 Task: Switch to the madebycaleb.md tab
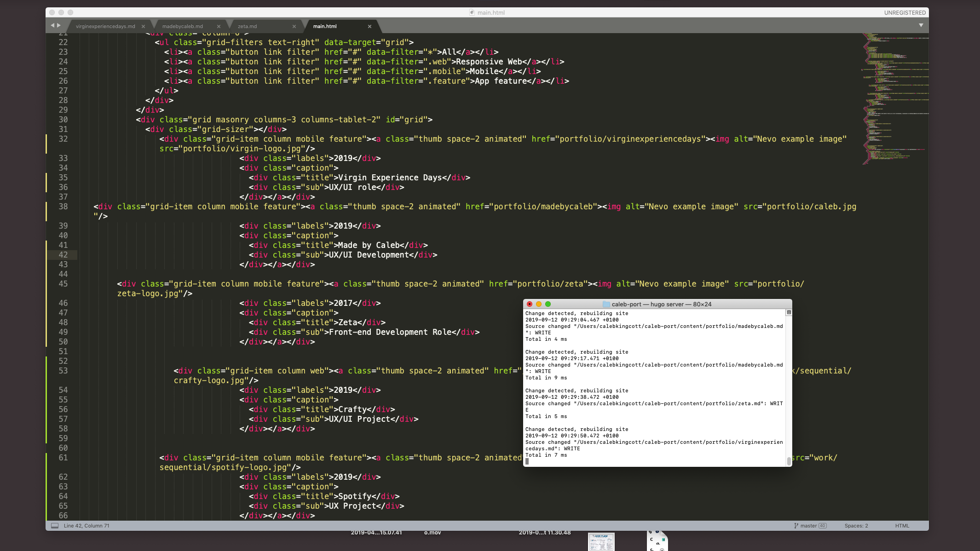[x=182, y=27]
